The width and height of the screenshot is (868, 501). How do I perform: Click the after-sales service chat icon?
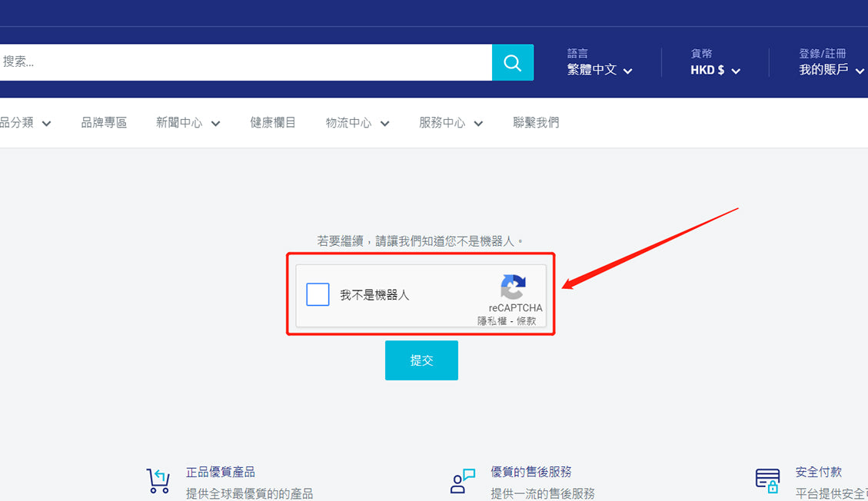coord(463,480)
